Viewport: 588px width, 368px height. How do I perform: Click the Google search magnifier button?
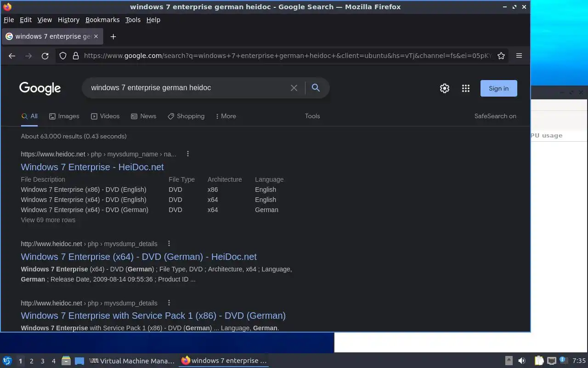coord(316,87)
